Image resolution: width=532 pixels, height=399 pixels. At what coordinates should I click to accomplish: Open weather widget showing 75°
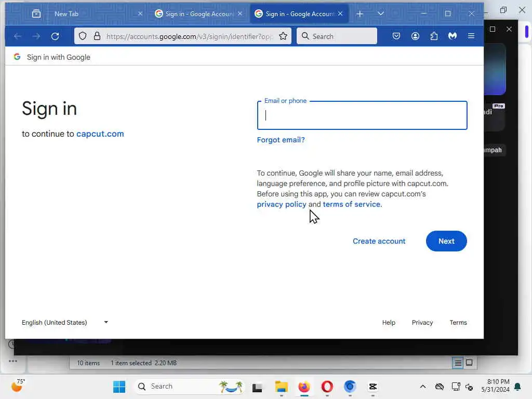18,386
